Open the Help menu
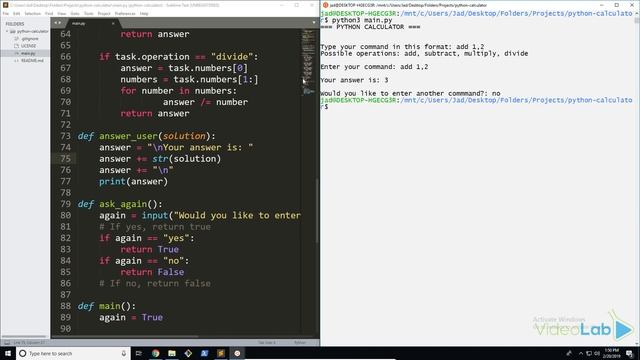This screenshot has width=640, height=360. pyautogui.click(x=144, y=13)
